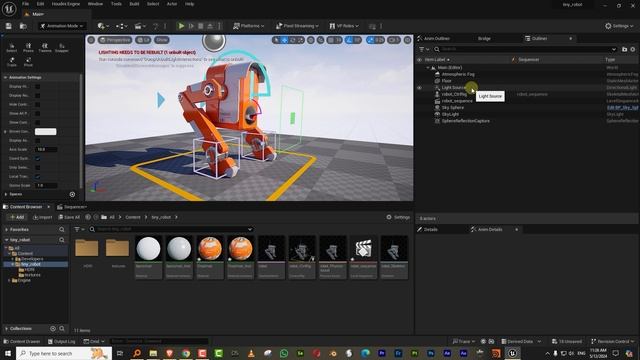
Task: Toggle rotation angle snapping in viewport
Action: pos(349,40)
